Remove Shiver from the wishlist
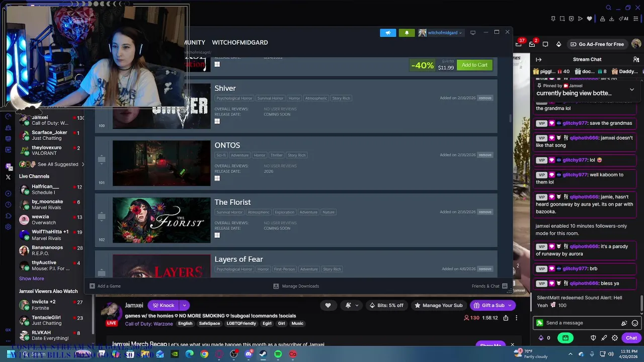 tap(485, 98)
